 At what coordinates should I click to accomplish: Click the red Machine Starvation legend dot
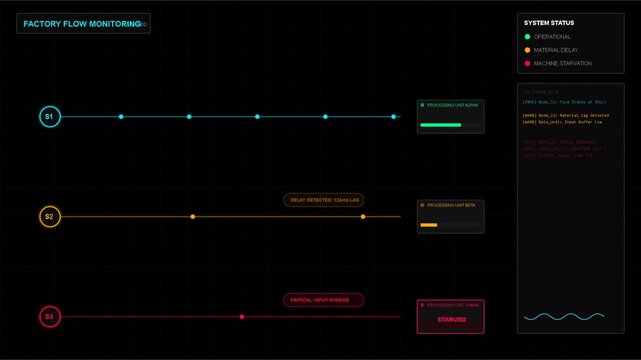click(527, 63)
